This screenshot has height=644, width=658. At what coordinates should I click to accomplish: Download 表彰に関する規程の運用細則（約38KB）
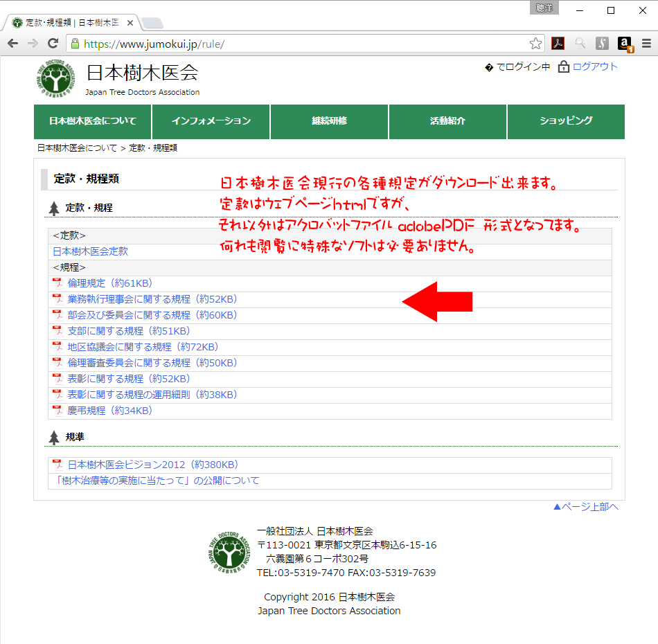point(153,395)
